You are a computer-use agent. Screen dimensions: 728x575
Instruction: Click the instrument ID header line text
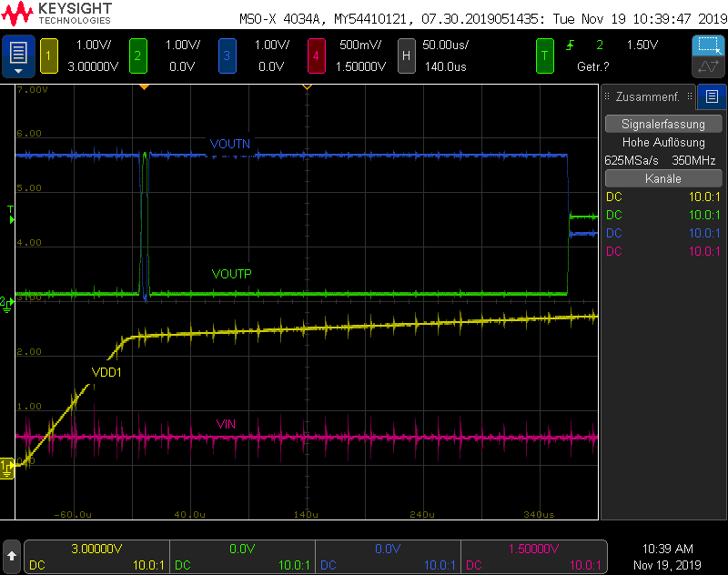[x=483, y=19]
